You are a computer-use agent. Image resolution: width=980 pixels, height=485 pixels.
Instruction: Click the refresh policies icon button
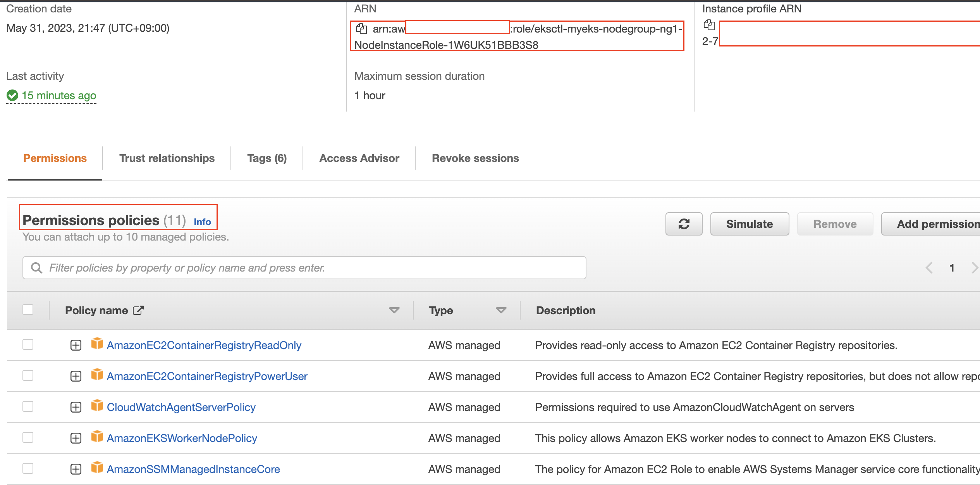tap(684, 224)
